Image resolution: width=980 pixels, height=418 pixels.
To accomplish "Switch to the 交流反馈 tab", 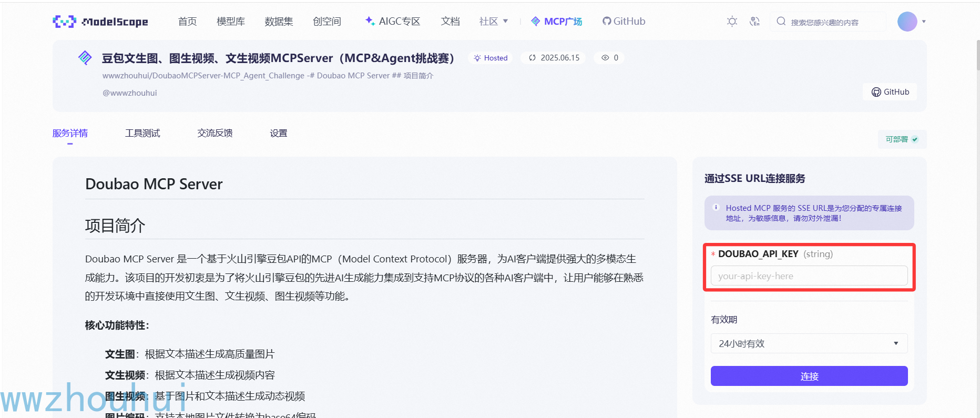I will [215, 134].
